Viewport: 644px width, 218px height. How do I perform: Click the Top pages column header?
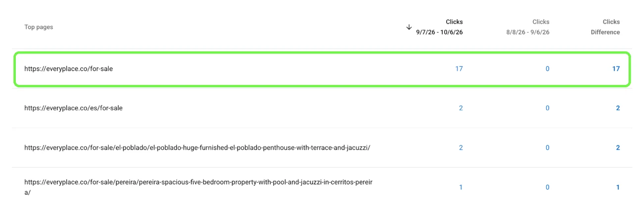(39, 27)
